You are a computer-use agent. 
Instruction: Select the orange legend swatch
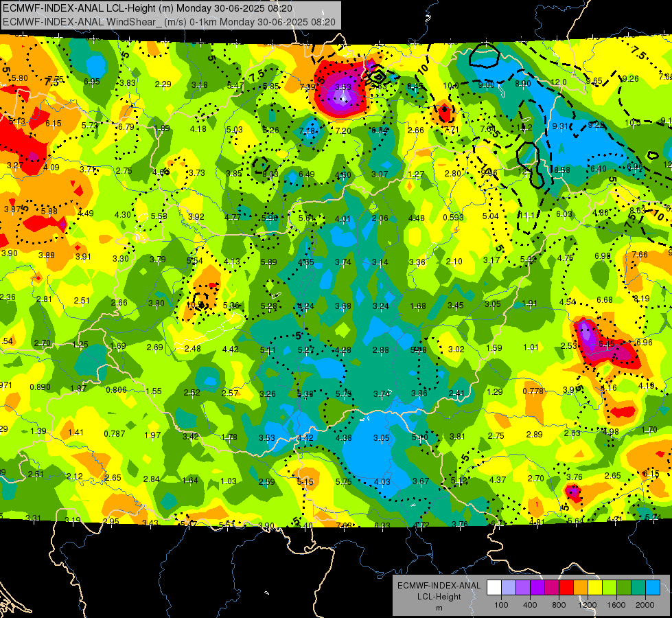581,588
